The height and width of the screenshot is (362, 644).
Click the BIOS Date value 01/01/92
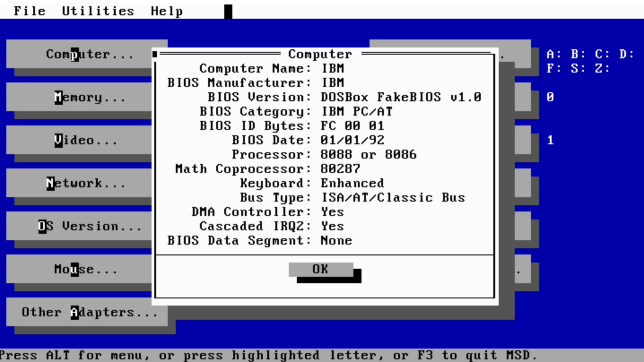352,140
